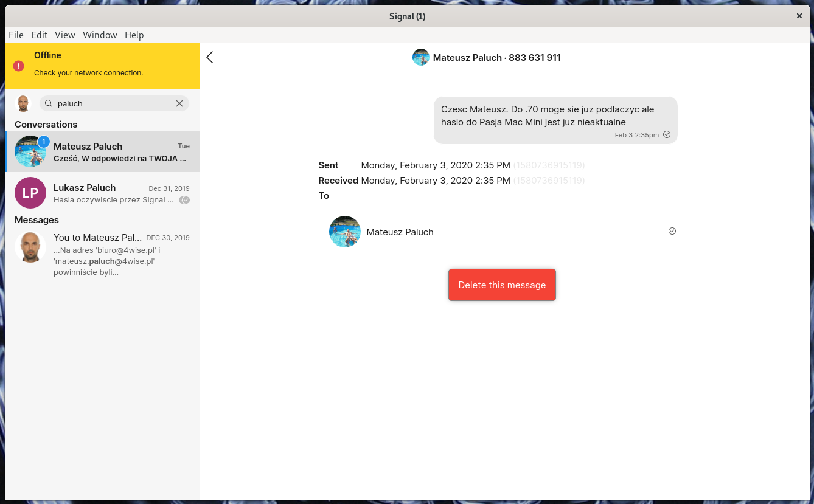Click the message bubble starting 'Czesc Mateusz'
Image resolution: width=814 pixels, height=504 pixels.
[555, 120]
